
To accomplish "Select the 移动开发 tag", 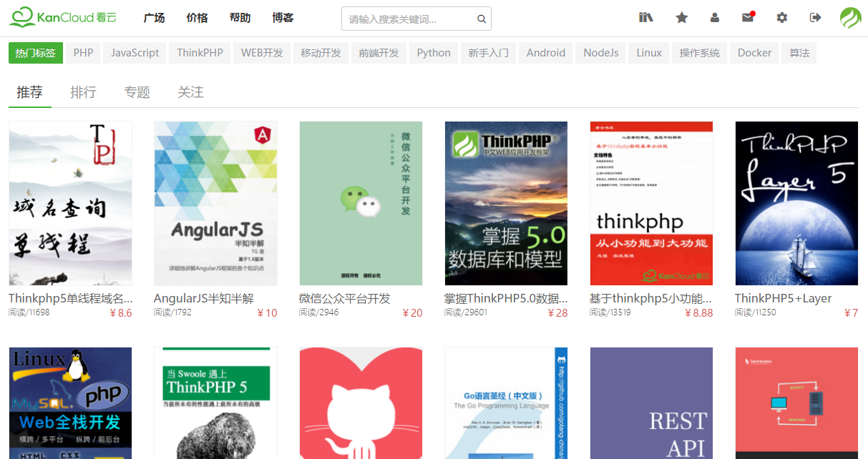I will click(x=321, y=53).
